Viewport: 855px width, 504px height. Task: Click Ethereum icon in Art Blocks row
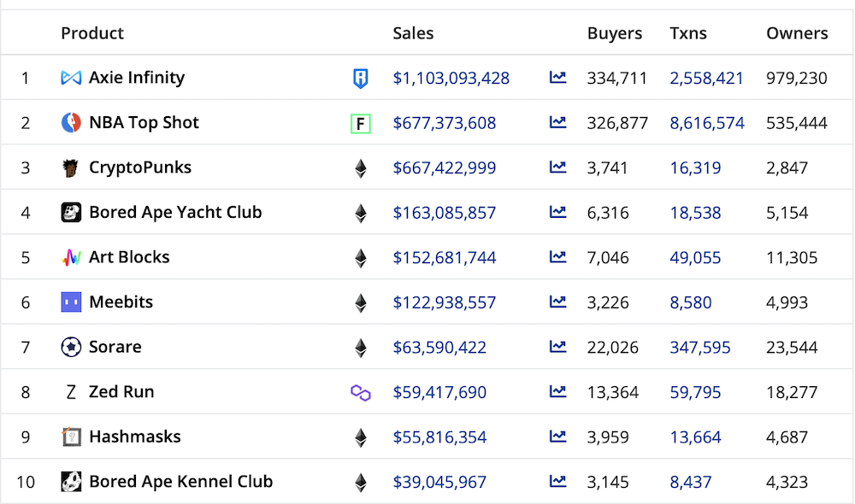point(361,258)
